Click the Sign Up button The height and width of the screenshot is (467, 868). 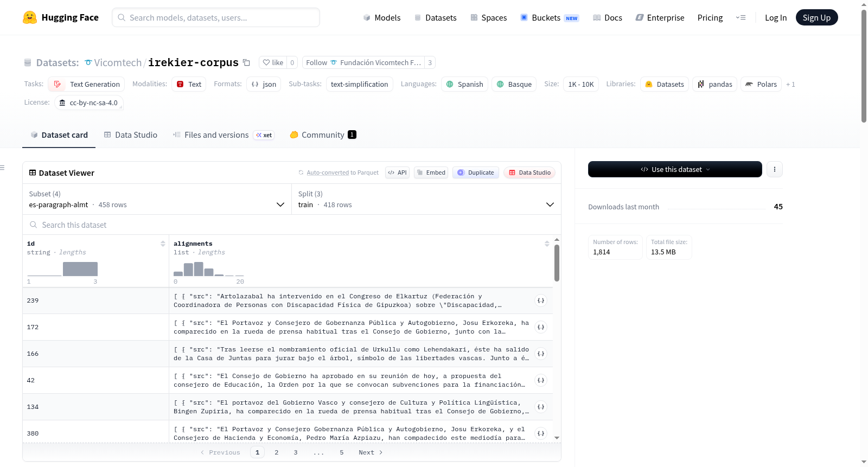(x=816, y=17)
